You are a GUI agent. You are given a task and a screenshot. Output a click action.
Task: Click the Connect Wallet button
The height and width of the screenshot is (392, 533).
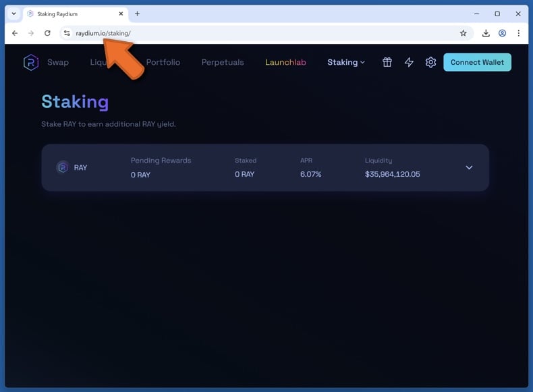477,62
